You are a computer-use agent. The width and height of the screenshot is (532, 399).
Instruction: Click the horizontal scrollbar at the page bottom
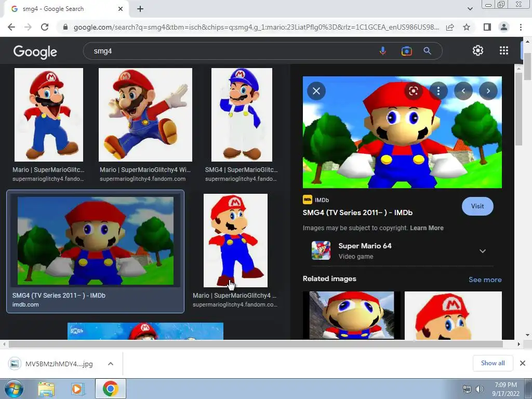pyautogui.click(x=256, y=344)
